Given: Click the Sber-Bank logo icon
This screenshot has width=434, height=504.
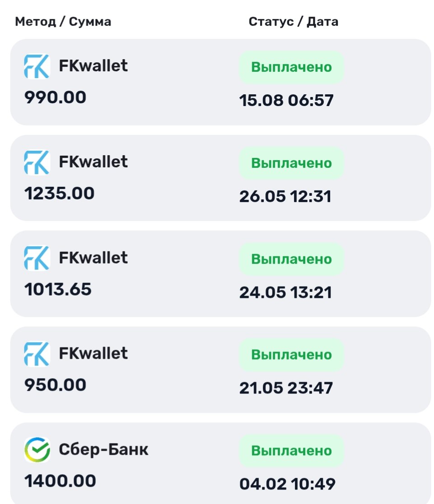Looking at the screenshot, I should (37, 450).
